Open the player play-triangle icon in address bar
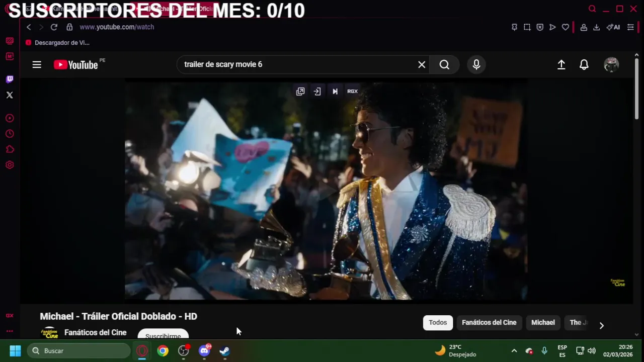The width and height of the screenshot is (644, 362). [552, 27]
